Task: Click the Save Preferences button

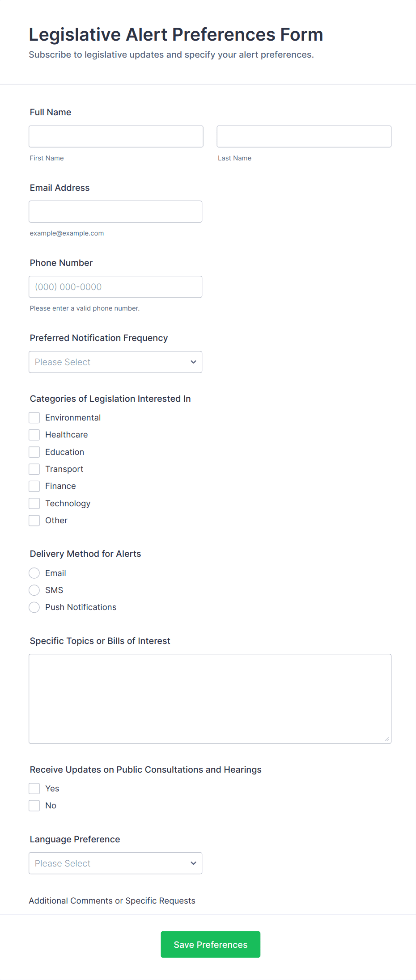Action: (x=210, y=944)
